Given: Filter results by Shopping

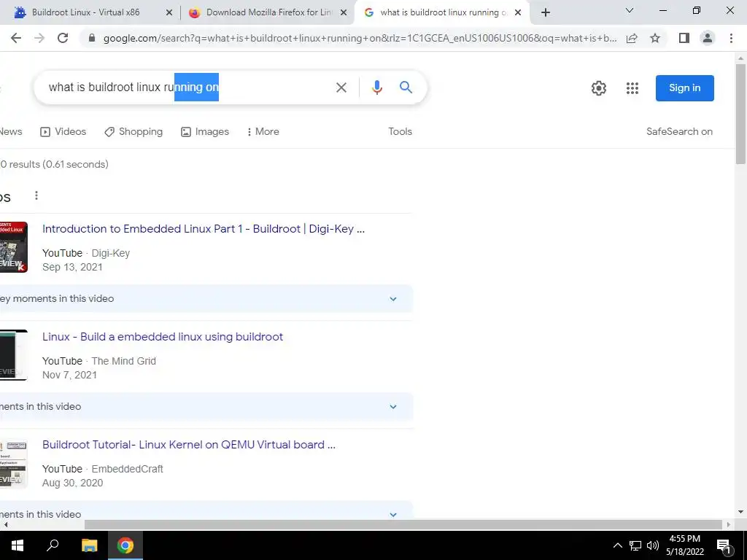Looking at the screenshot, I should click(133, 131).
